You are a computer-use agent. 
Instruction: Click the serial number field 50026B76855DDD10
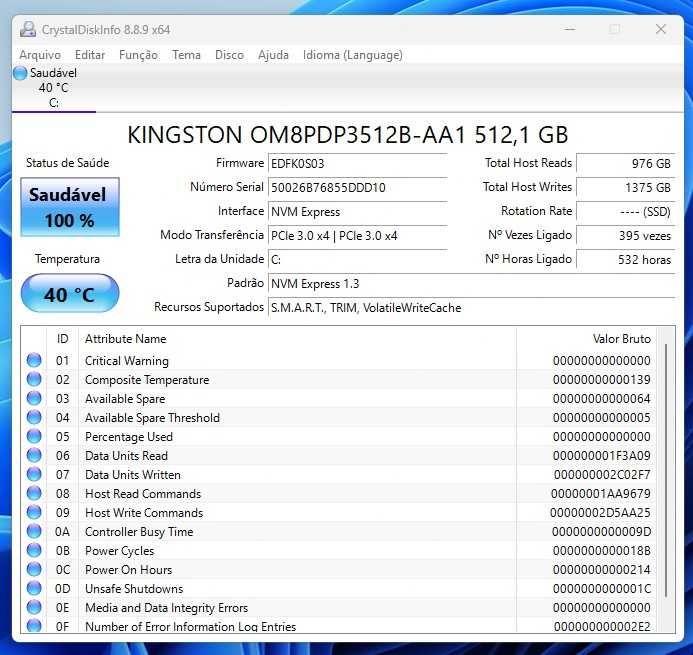tap(358, 187)
